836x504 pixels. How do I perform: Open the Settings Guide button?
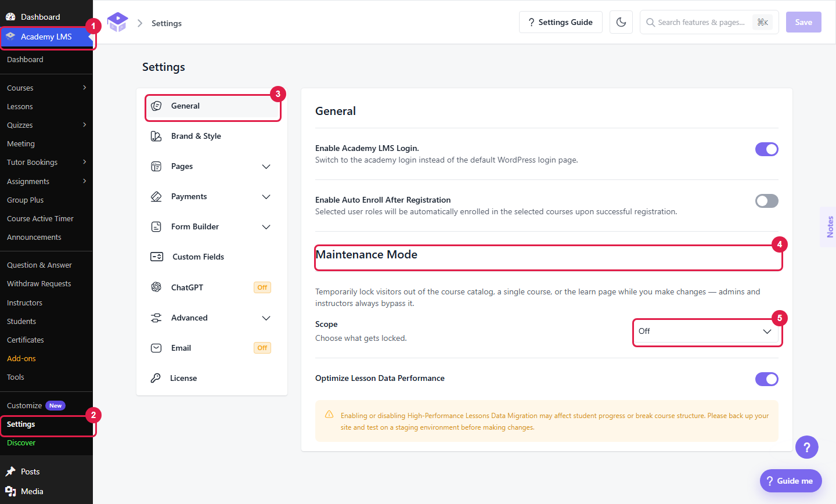click(561, 22)
